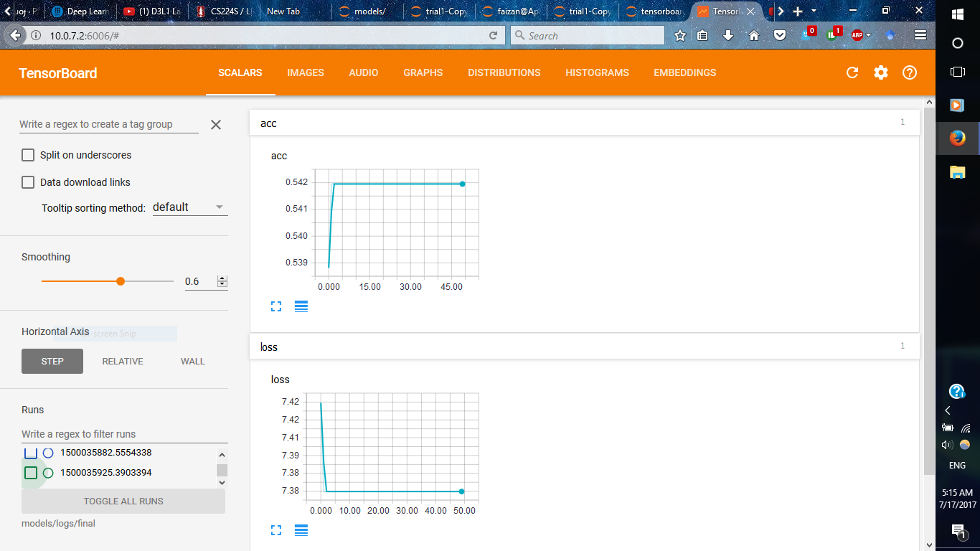Open Tooltip sorting method dropdown
Viewport: 980px width, 551px height.
click(x=190, y=207)
